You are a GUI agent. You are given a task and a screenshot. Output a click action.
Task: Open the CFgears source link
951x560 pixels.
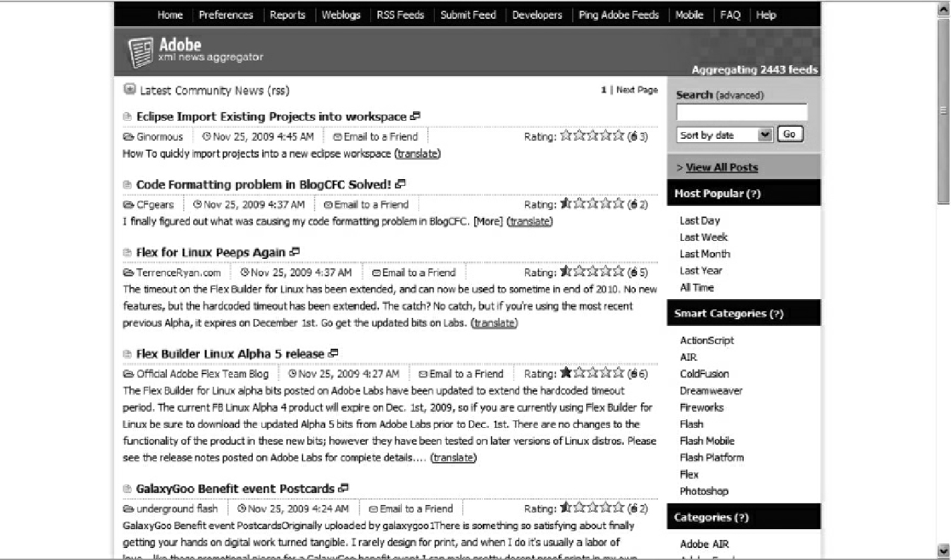coord(155,205)
